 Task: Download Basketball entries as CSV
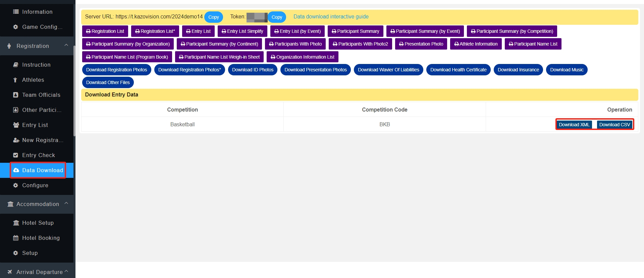click(614, 125)
